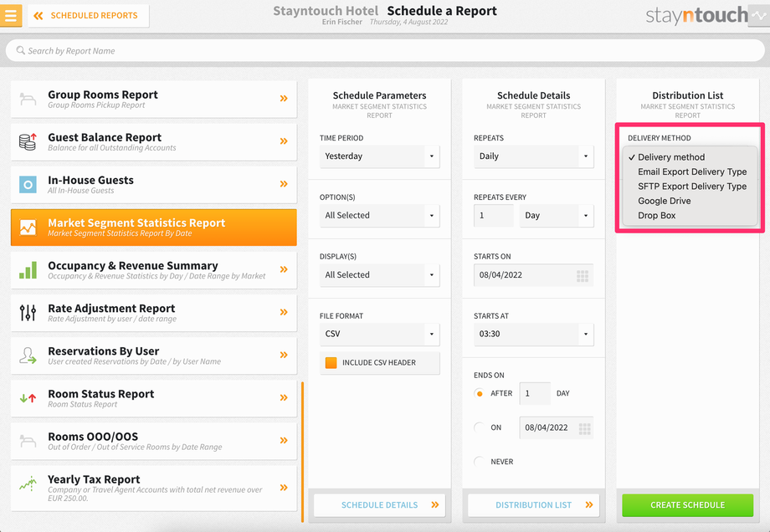Click chevron arrow on In-House Guests
This screenshot has height=532, width=770.
284,183
